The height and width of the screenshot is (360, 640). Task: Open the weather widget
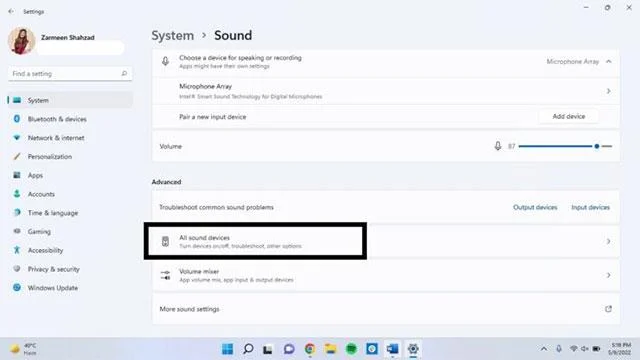click(24, 349)
